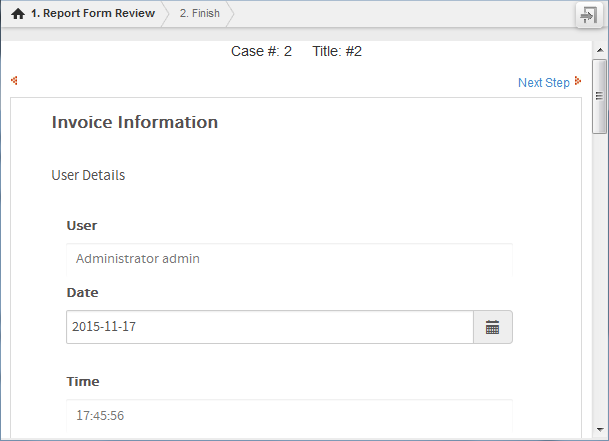Go to Next Step link
The image size is (609, 441).
point(543,82)
